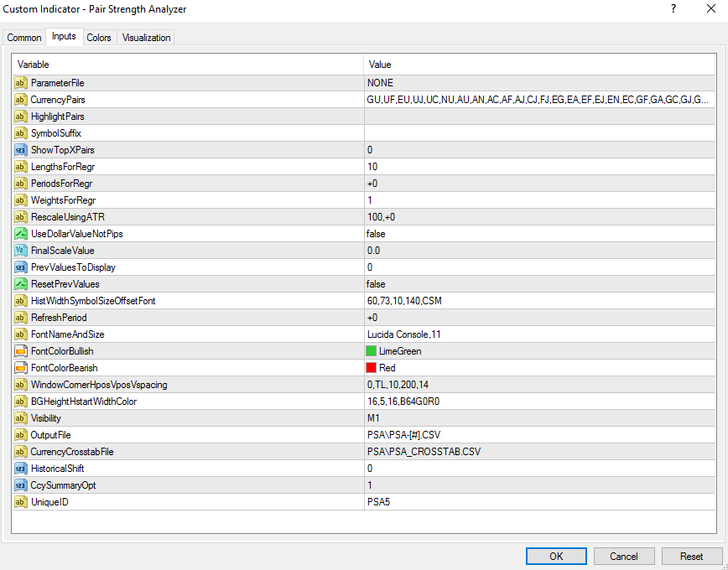The width and height of the screenshot is (728, 570).
Task: Click the integer icon beside HistoricalShift
Action: [x=21, y=469]
